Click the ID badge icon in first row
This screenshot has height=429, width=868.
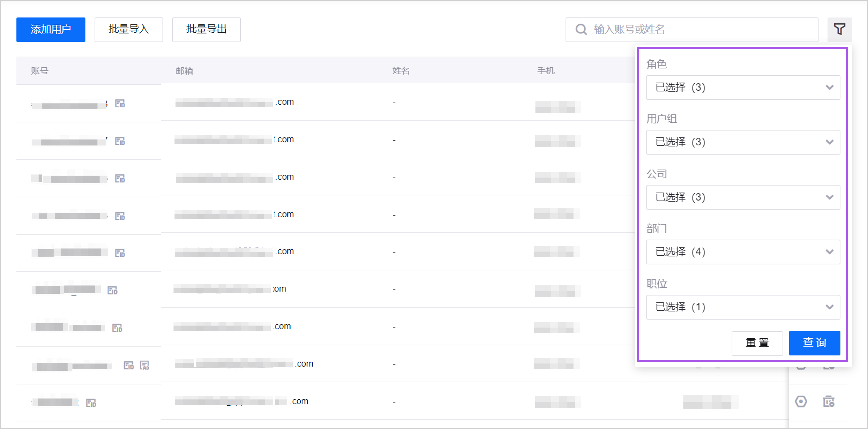[120, 103]
